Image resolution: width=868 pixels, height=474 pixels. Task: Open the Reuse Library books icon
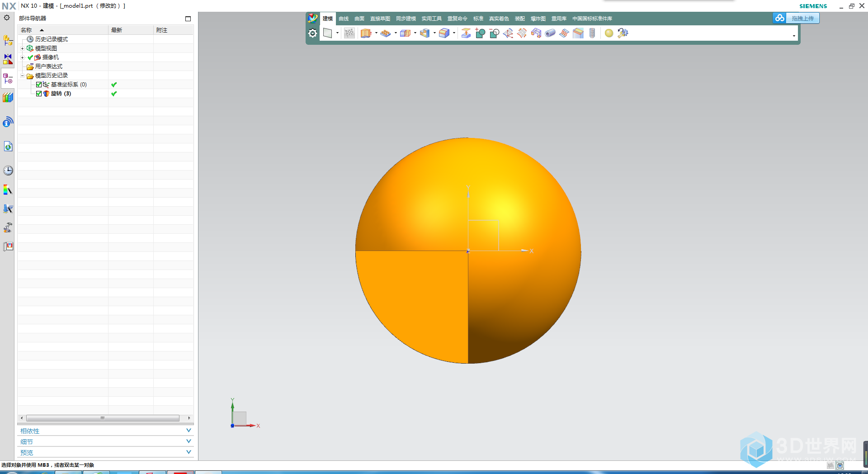[8, 97]
